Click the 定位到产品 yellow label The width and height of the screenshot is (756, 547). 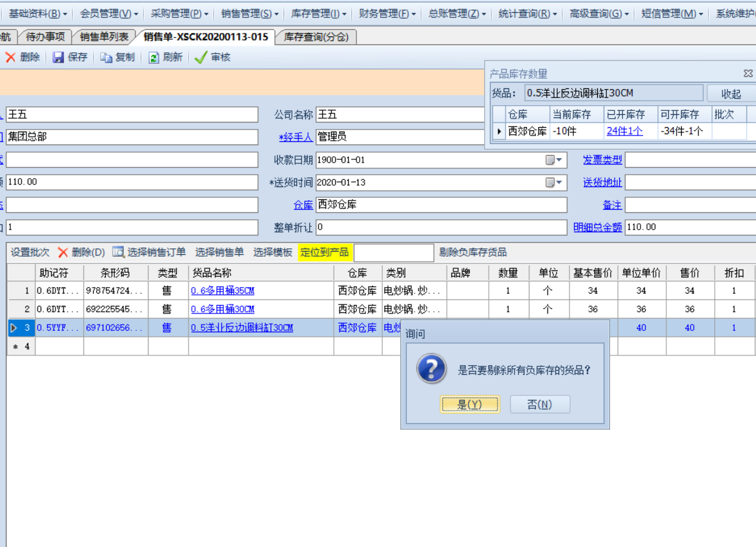pyautogui.click(x=325, y=252)
